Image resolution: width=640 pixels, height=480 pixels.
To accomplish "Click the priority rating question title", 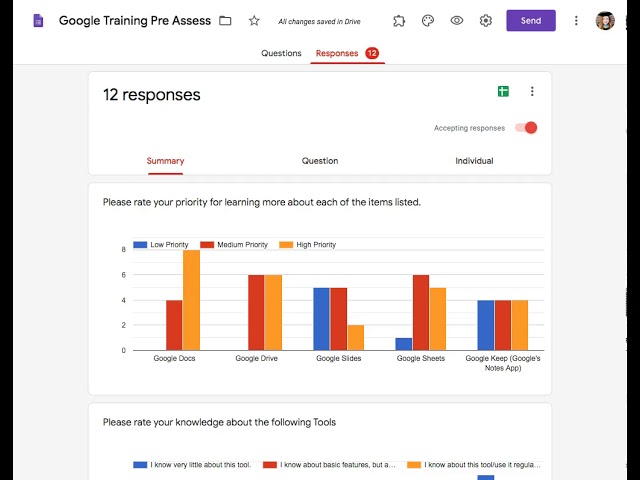I will click(262, 202).
